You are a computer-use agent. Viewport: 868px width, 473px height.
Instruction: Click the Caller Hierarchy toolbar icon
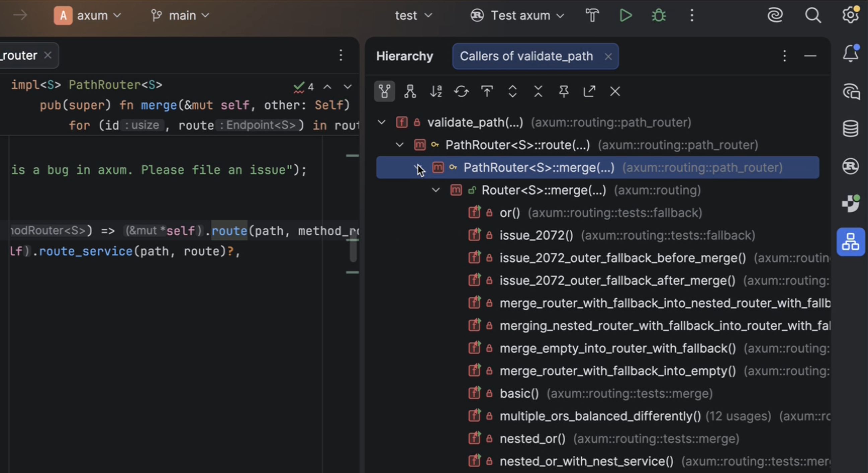[384, 91]
